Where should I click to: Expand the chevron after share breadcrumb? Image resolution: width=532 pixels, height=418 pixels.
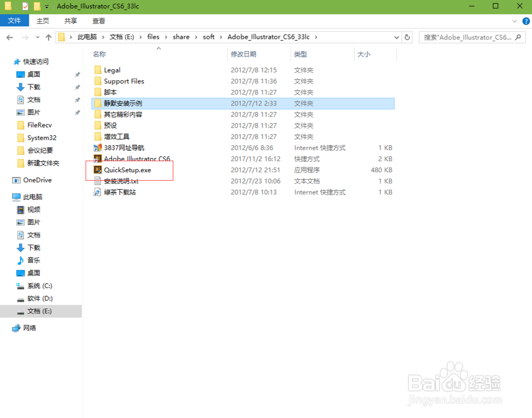point(196,37)
